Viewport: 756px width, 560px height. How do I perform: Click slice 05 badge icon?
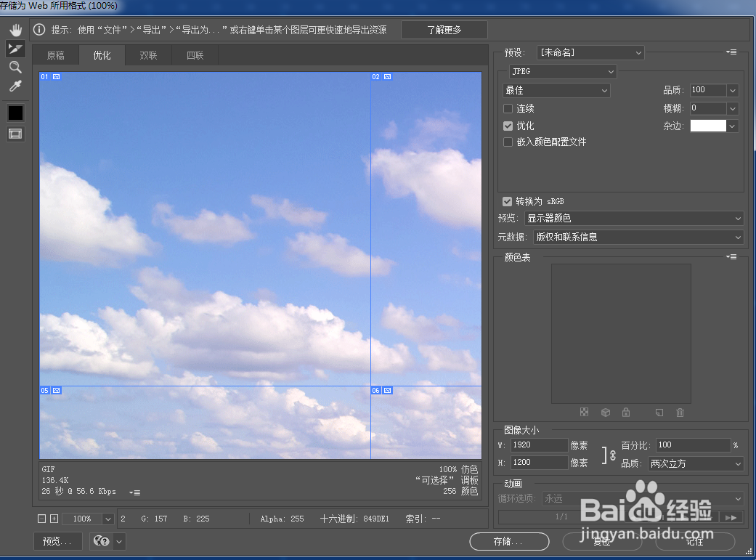point(57,390)
